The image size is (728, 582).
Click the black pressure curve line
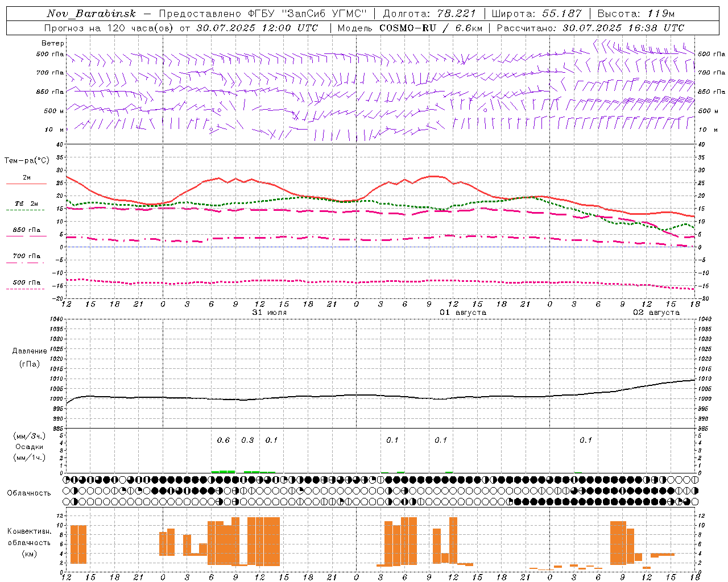(381, 395)
